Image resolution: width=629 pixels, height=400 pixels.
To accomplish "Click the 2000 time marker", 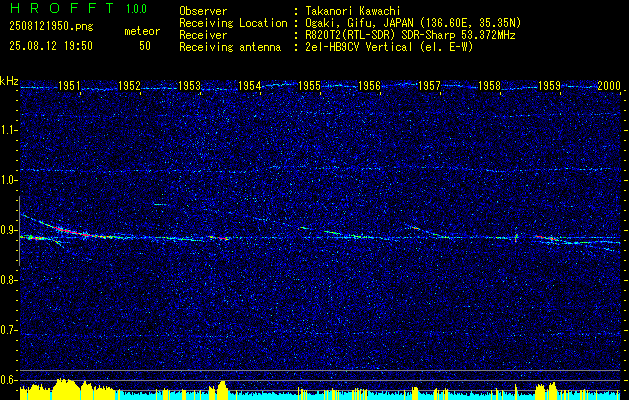I will point(610,86).
